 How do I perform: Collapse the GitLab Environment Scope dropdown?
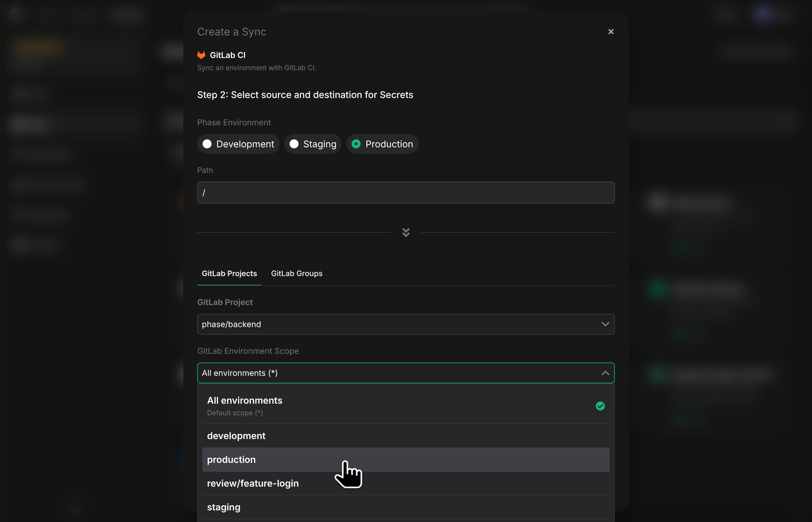tap(406, 373)
